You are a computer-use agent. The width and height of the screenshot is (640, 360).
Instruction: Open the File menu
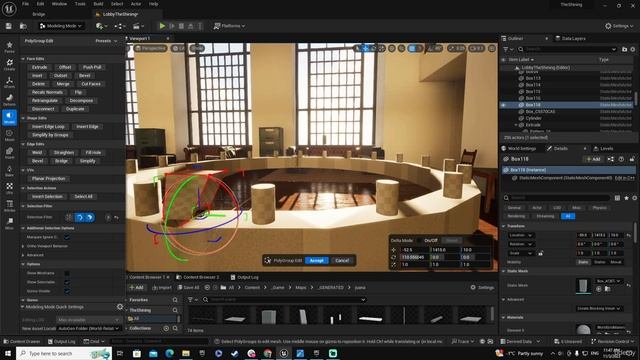point(25,4)
